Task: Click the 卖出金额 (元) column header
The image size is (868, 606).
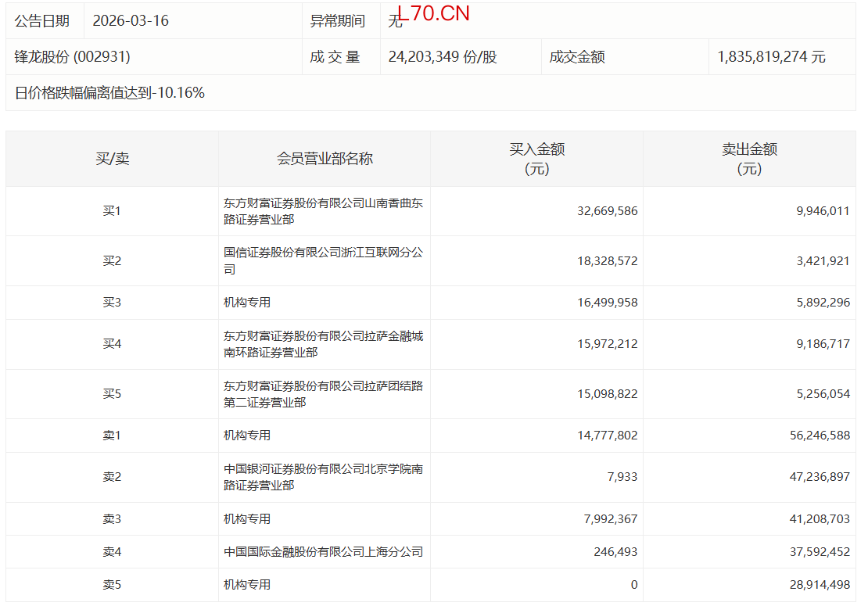Action: pos(749,159)
